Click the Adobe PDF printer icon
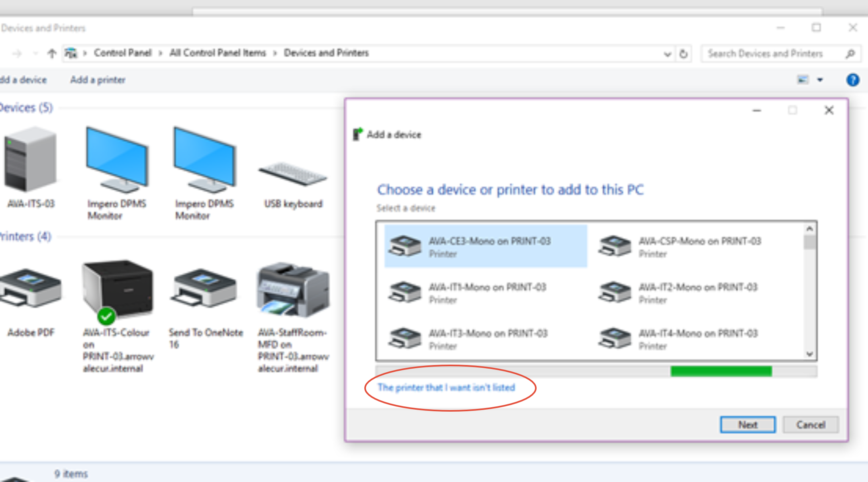Viewport: 868px width, 482px height. point(31,288)
